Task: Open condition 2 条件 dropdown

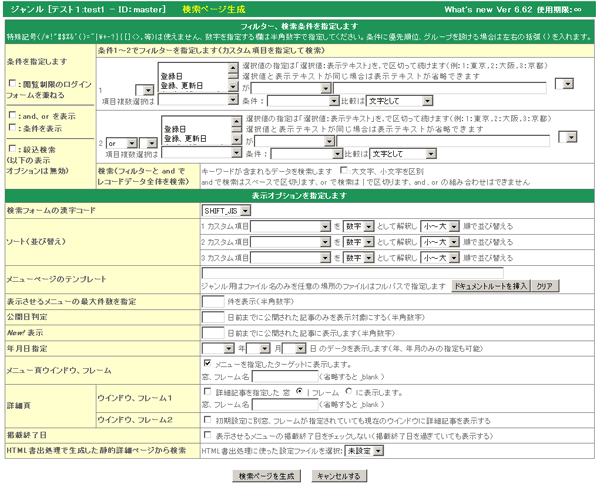Action: (307, 154)
